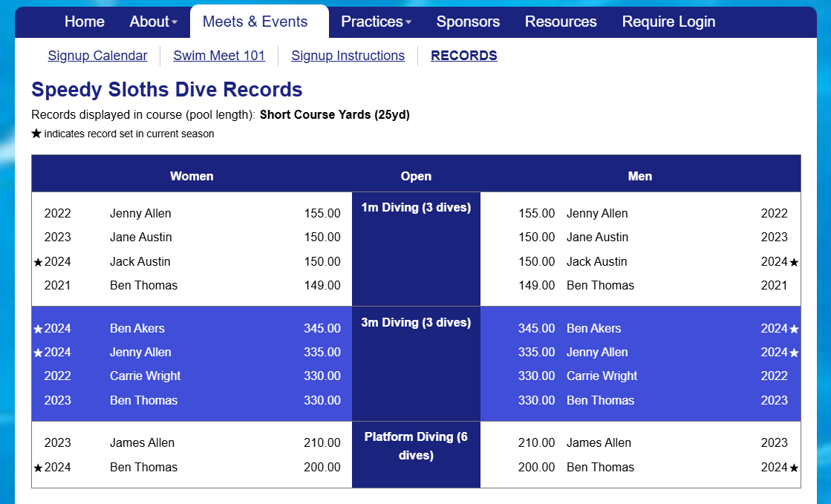
Task: Go to the Home menu item
Action: [84, 22]
